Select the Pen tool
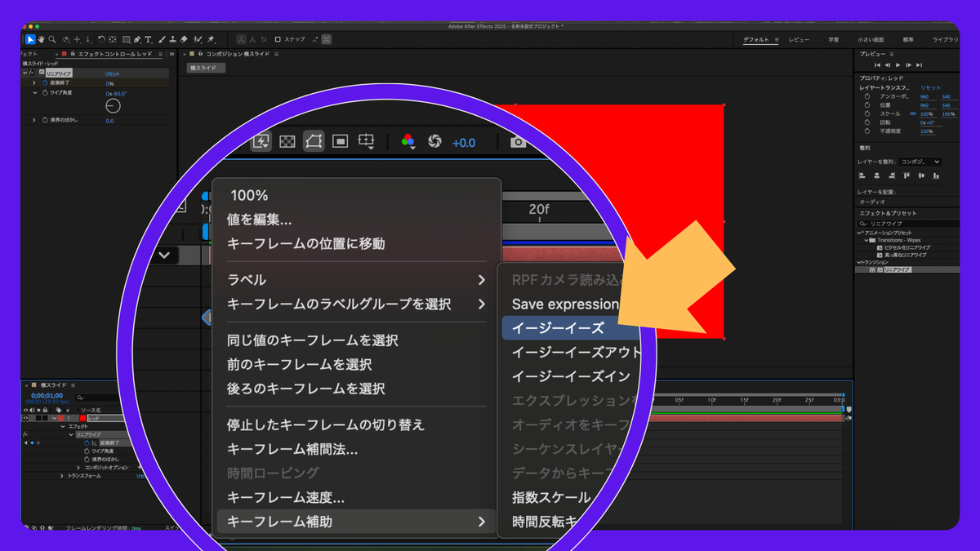 coord(137,39)
